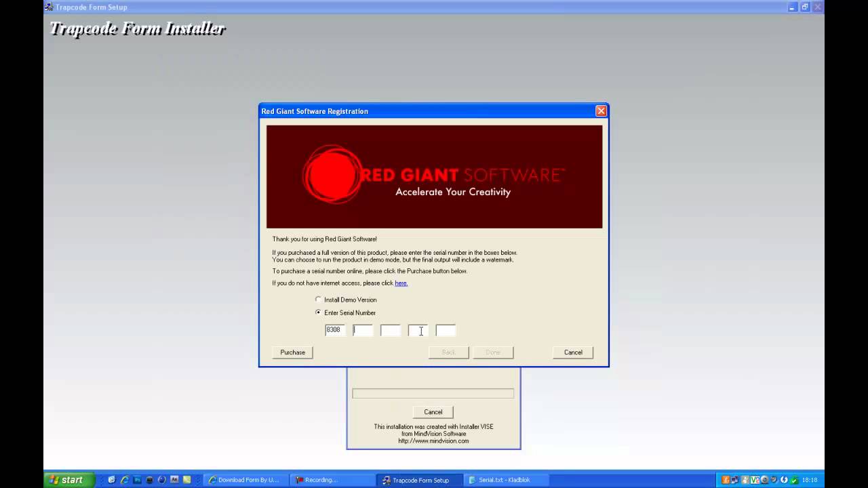Screen dimensions: 868x488
Task: Click the Trapcode Form Setup title bar icon
Action: click(49, 7)
